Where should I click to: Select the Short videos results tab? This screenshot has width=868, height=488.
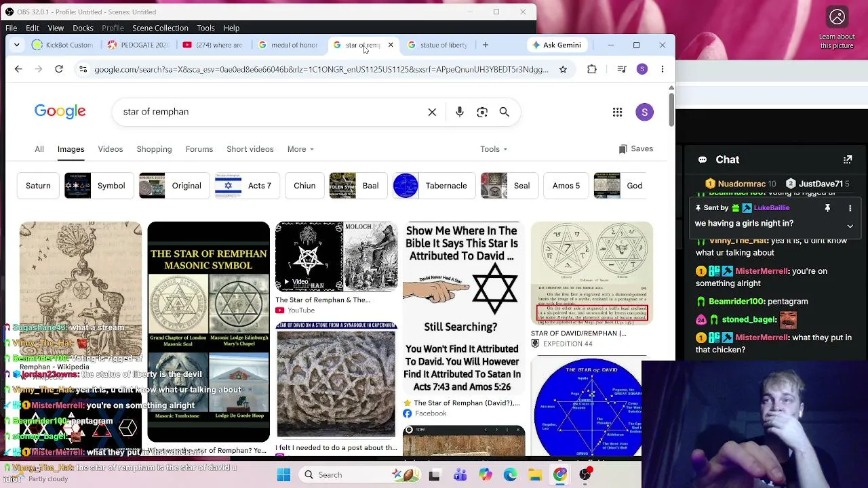(250, 149)
